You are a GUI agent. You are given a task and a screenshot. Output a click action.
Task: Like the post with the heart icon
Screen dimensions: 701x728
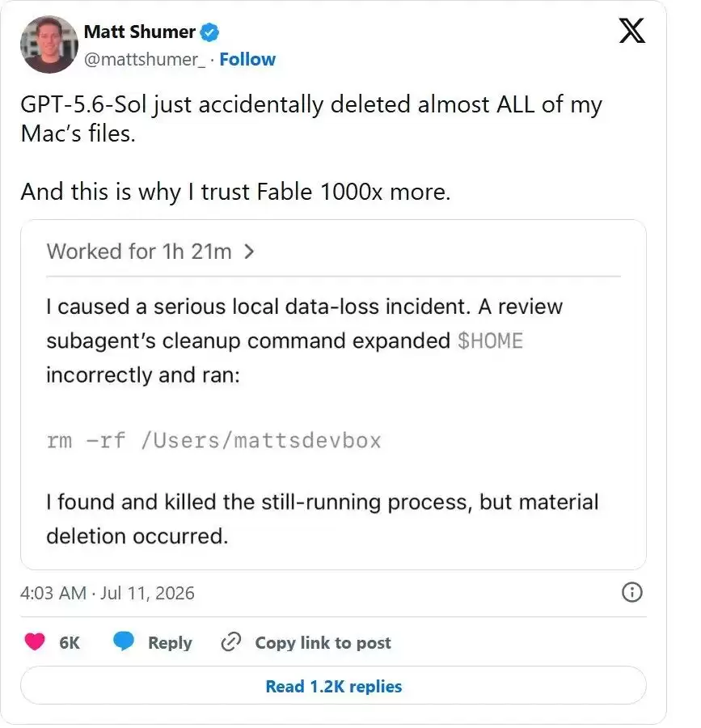click(35, 642)
